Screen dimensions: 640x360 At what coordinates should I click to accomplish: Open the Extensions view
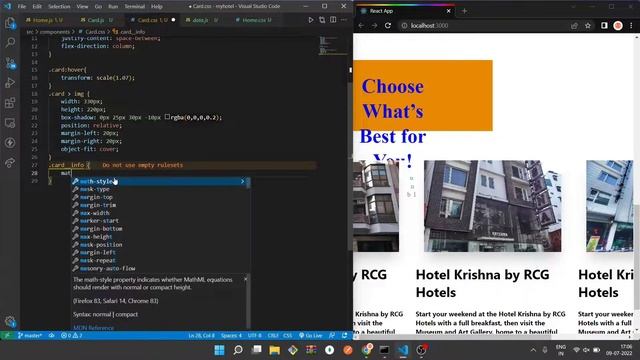coord(10,102)
